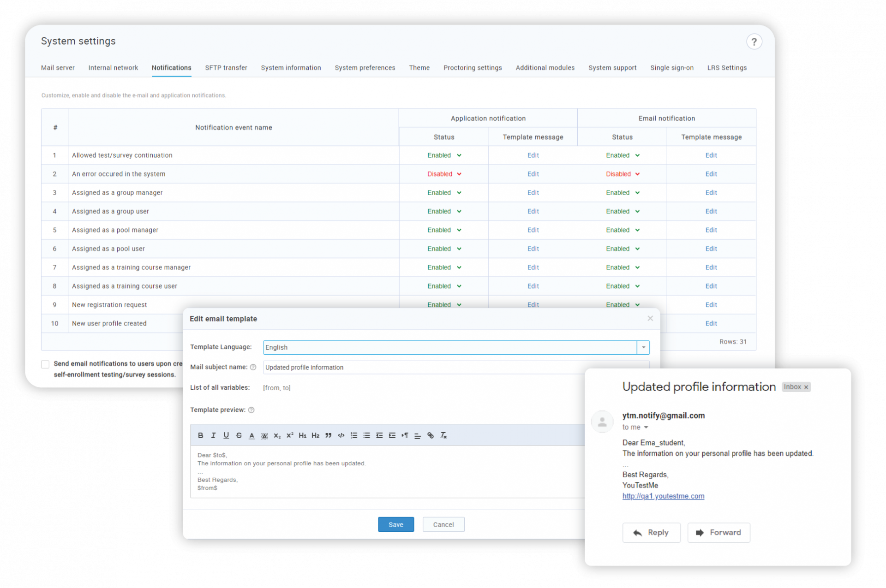Switch to the Internal network tab
This screenshot has width=886, height=588.
pos(113,68)
